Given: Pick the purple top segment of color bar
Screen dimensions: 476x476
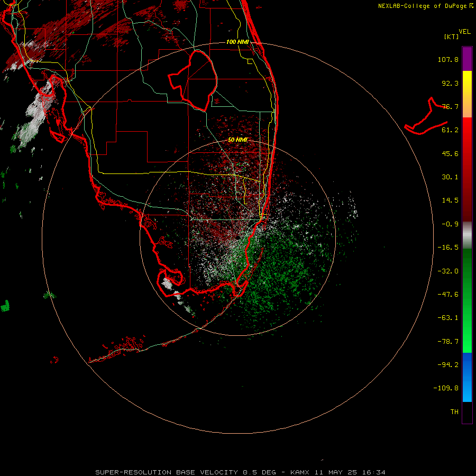Looking at the screenshot, I should (x=467, y=59).
